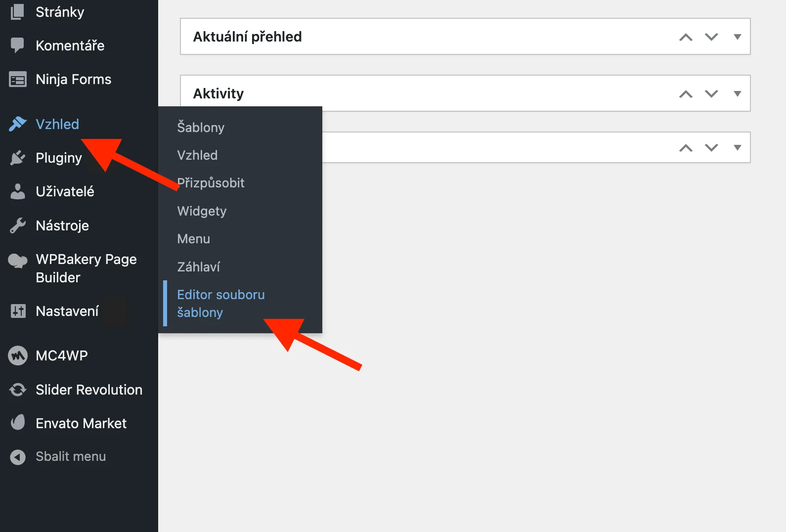Screen dimensions: 786x532
Task: Open the third widget's disclosure triangle
Action: pos(737,147)
